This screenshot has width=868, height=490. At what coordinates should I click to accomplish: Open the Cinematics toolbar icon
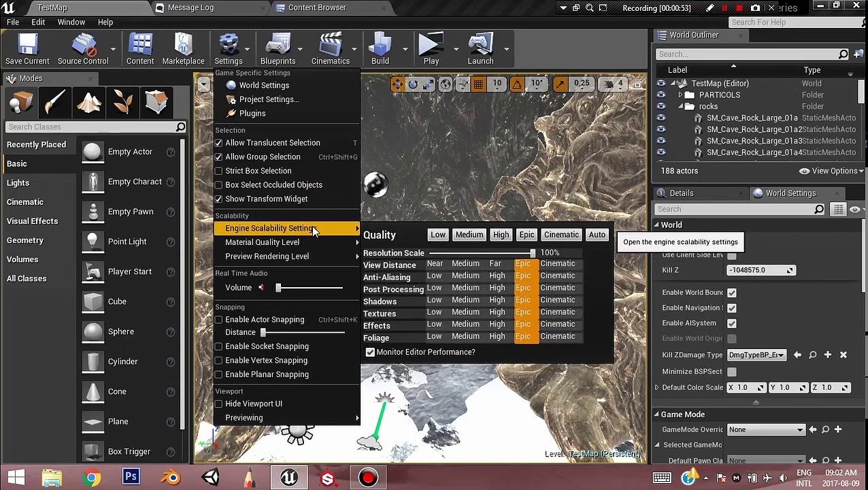coord(331,49)
